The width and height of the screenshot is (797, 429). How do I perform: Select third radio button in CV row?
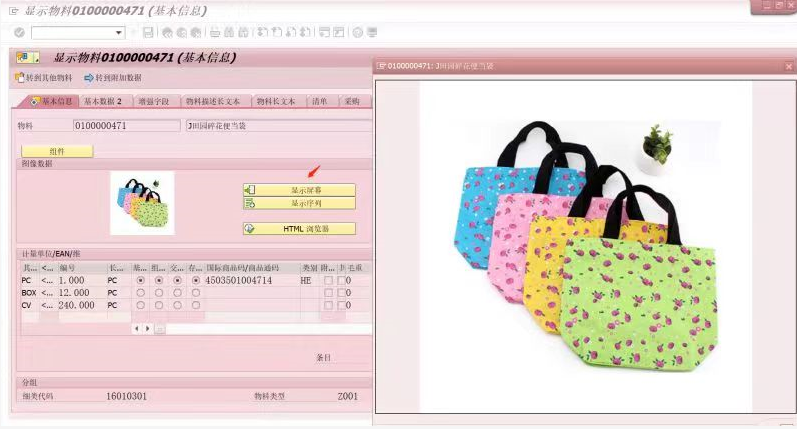pyautogui.click(x=177, y=305)
